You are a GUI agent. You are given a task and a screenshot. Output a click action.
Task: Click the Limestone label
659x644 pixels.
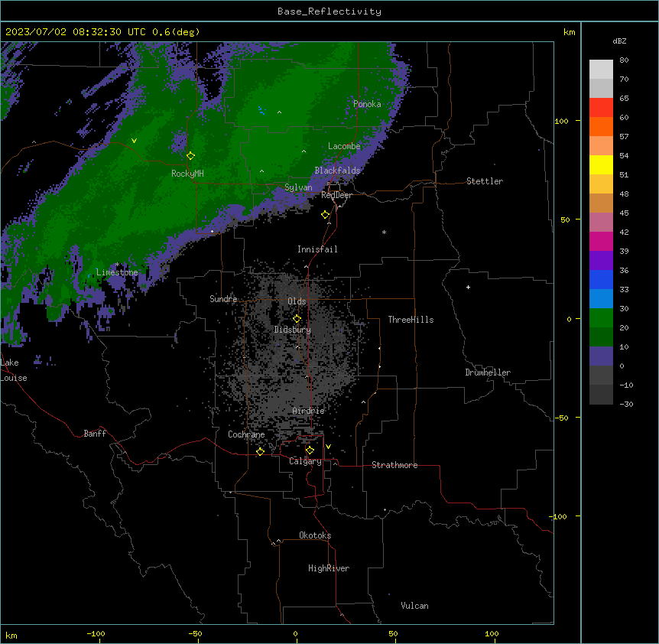point(117,272)
